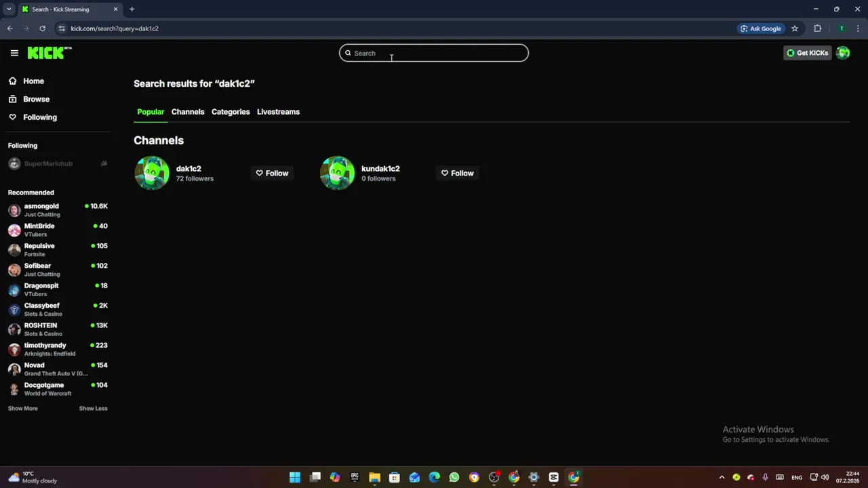868x488 pixels.
Task: View site information icon in address bar
Action: [62, 28]
